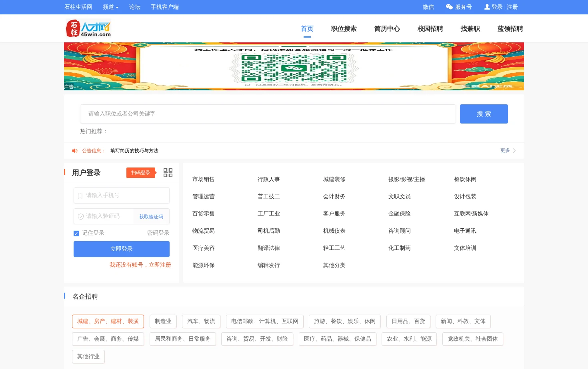Select the 新闻、科教、文体 industry tab

pos(463,321)
